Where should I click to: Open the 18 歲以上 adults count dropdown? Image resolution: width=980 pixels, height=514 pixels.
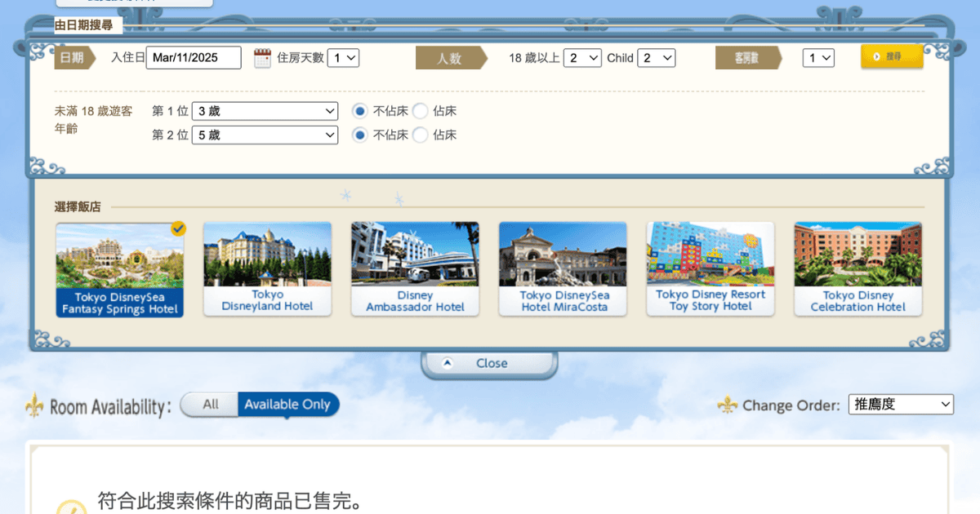[x=582, y=58]
